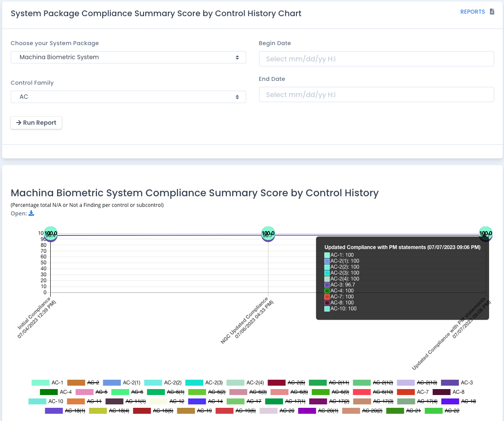504x421 pixels.
Task: Show the AC-5 series in legend
Action: point(91,392)
